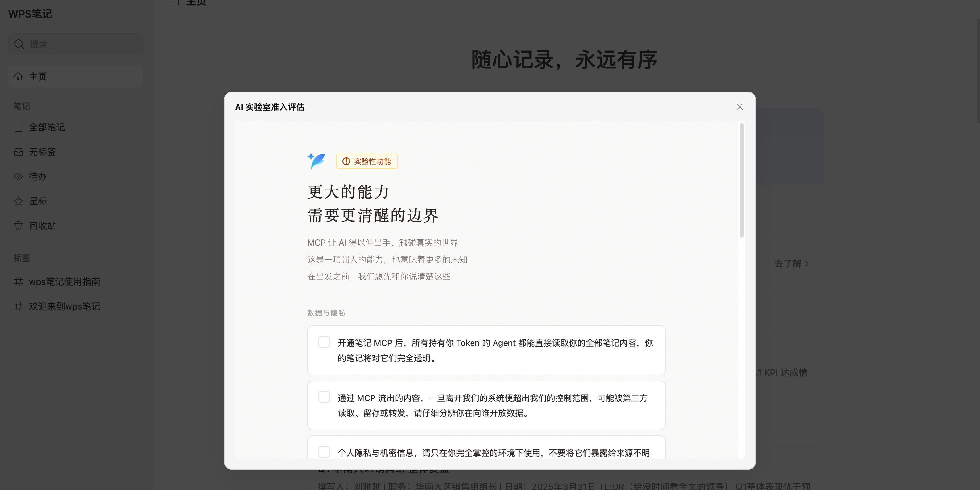Click the blue feather AI logo icon
The image size is (980, 490).
point(316,161)
